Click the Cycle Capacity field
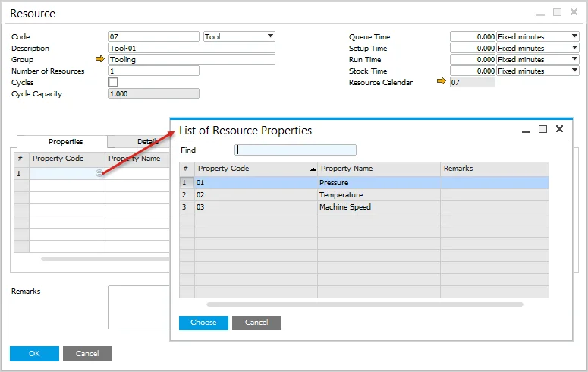The width and height of the screenshot is (588, 372). [154, 93]
